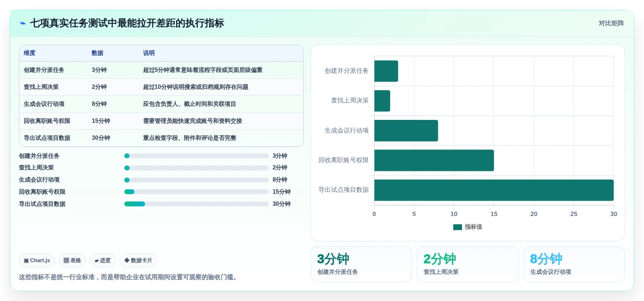Open the 3分钟 创建并分派任务 data card
This screenshot has width=644, height=301.
tap(361, 264)
